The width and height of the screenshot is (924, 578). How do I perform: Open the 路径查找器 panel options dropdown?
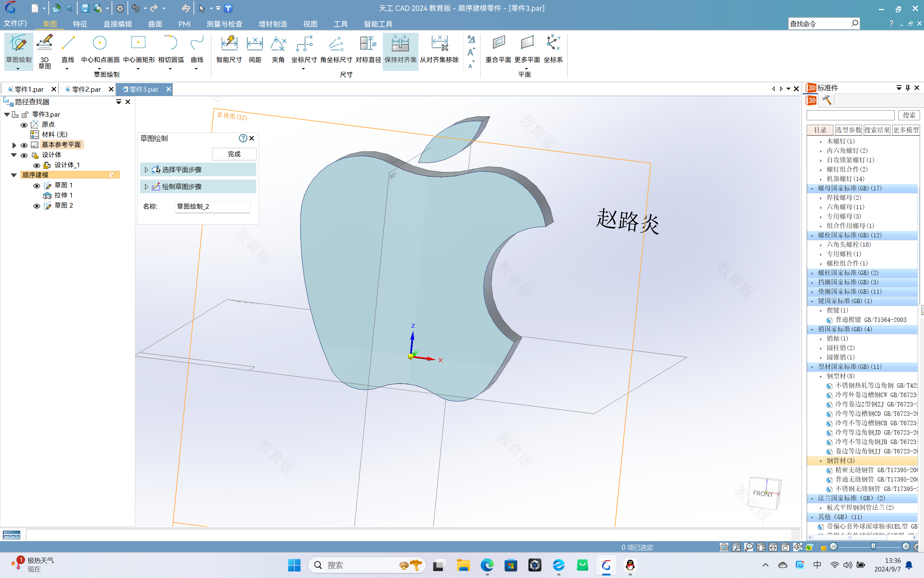[x=119, y=102]
